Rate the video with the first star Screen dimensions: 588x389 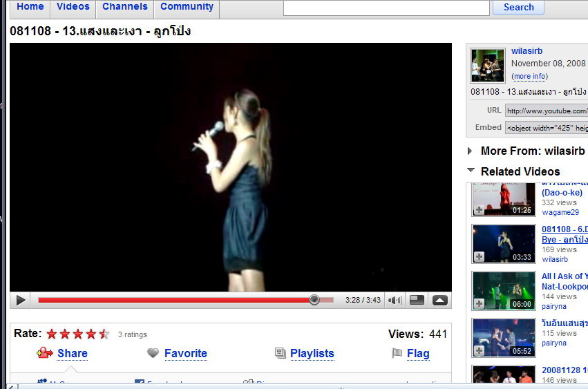[52, 334]
